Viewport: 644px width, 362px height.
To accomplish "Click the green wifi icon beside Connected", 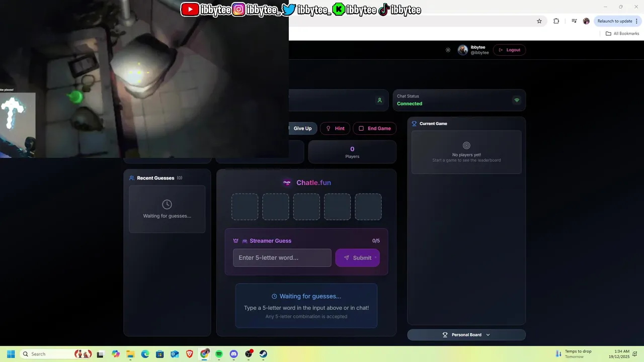I will [x=517, y=100].
